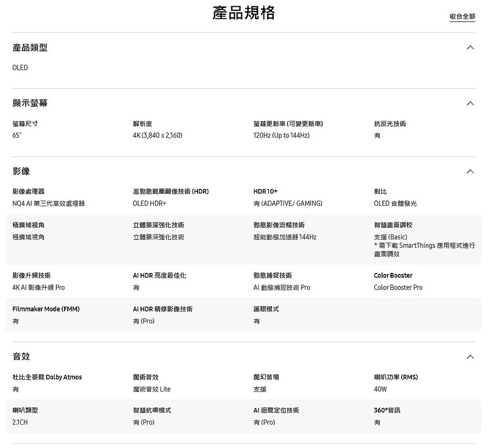
Task: Select the 超能動態加速器 144Hz value
Action: pos(285,237)
